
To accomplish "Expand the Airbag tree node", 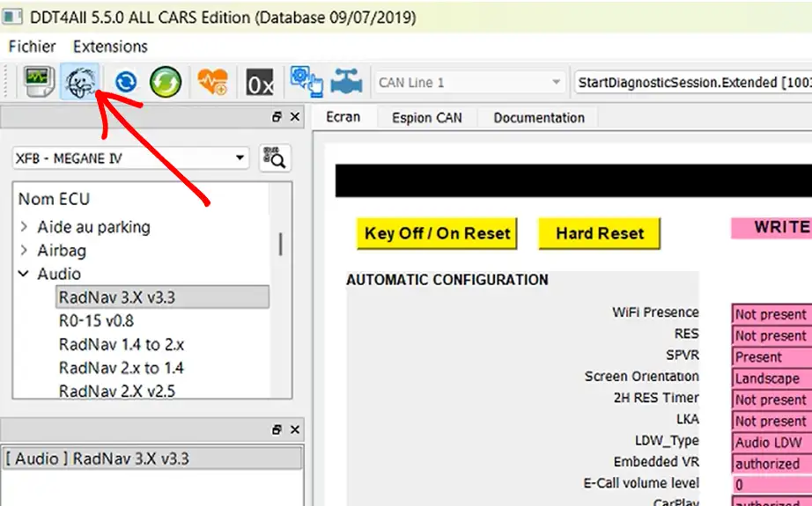I will pos(24,251).
